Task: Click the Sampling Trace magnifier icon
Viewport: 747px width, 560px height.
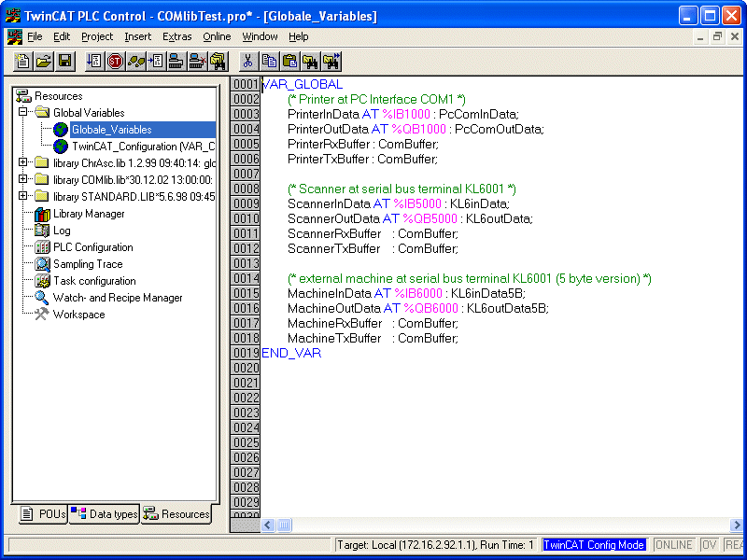Action: click(42, 264)
